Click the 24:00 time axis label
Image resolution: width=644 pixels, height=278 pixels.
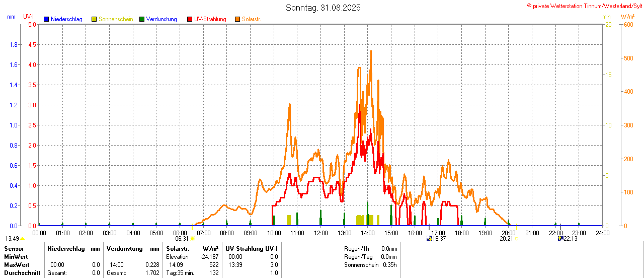pyautogui.click(x=603, y=233)
